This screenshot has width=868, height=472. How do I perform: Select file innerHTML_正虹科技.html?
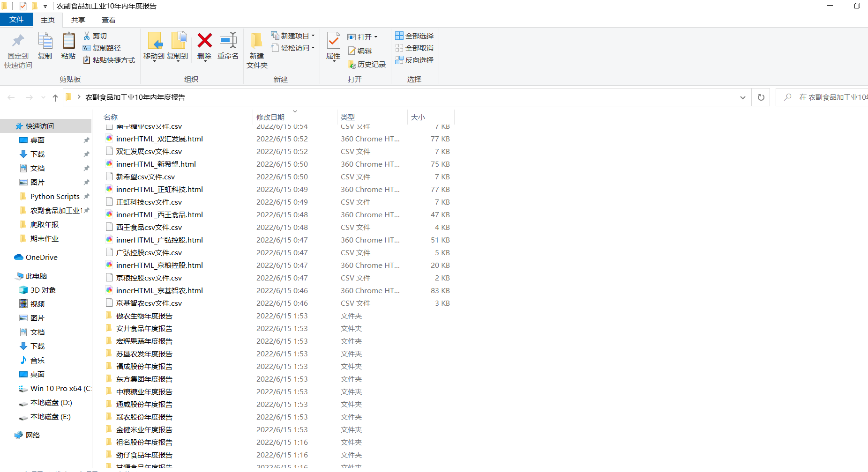(159, 189)
